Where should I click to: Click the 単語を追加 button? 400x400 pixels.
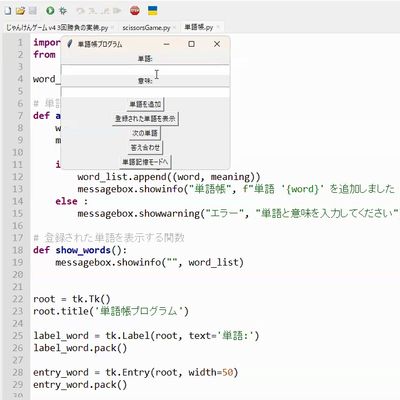click(145, 104)
